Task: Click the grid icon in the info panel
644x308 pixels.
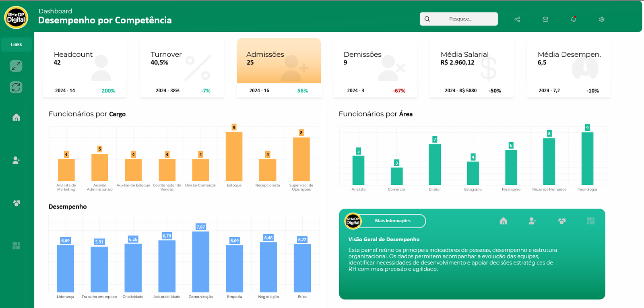Action: (x=590, y=221)
